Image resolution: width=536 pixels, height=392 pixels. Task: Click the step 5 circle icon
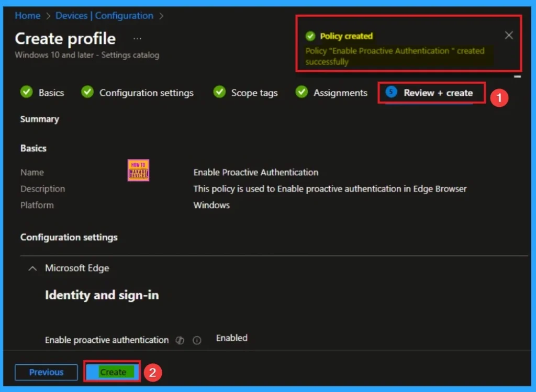pyautogui.click(x=391, y=92)
